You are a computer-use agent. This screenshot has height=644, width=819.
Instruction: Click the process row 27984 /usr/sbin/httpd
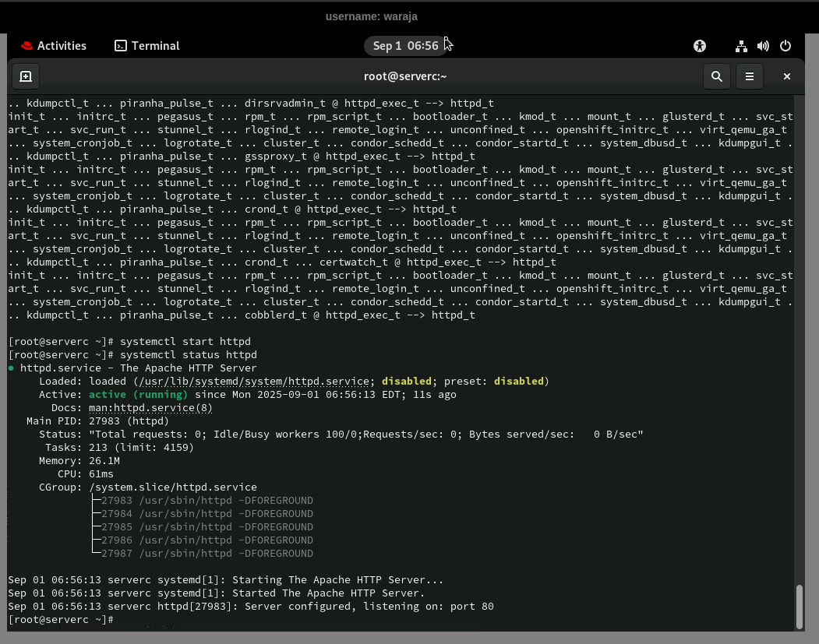point(207,514)
